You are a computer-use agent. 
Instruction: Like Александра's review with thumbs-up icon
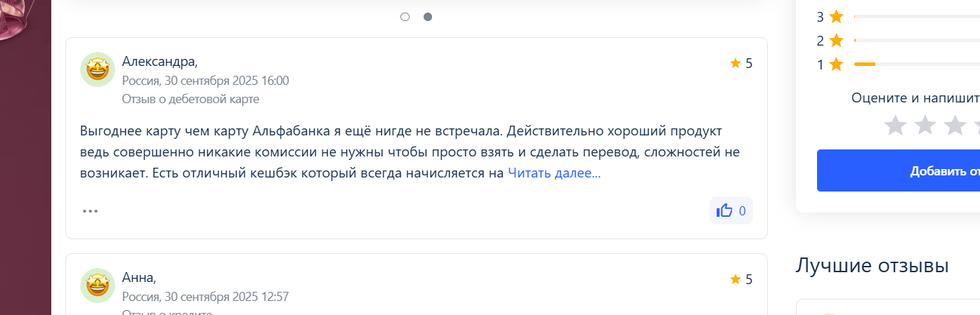click(x=731, y=210)
